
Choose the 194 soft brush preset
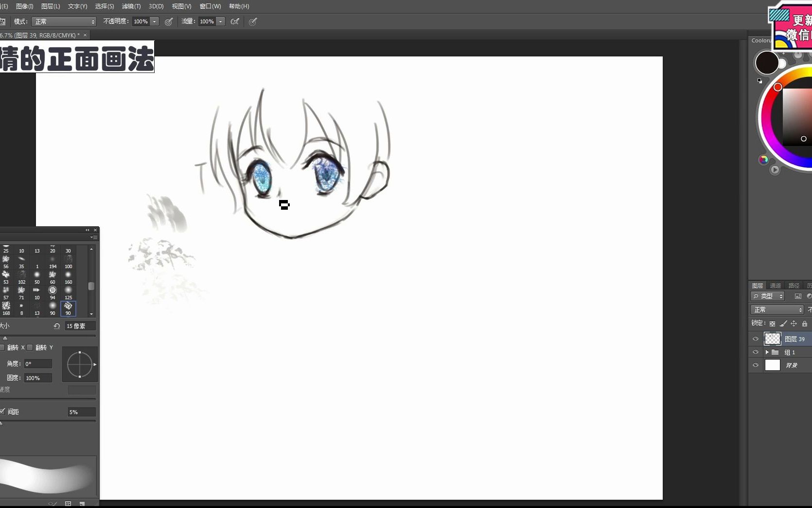point(53,261)
